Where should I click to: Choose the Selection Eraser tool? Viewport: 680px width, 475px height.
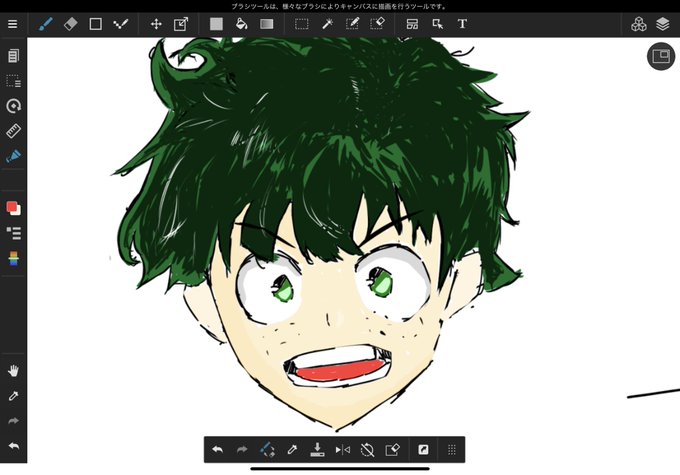378,24
